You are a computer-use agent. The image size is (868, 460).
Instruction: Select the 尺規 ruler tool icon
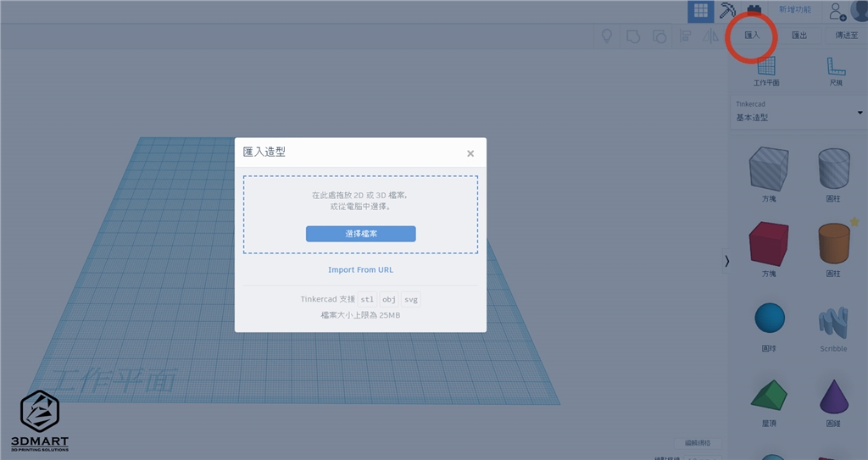click(836, 71)
